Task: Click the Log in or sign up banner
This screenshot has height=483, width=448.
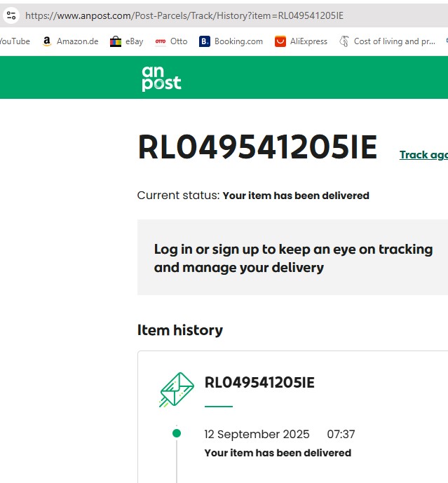Action: (293, 258)
